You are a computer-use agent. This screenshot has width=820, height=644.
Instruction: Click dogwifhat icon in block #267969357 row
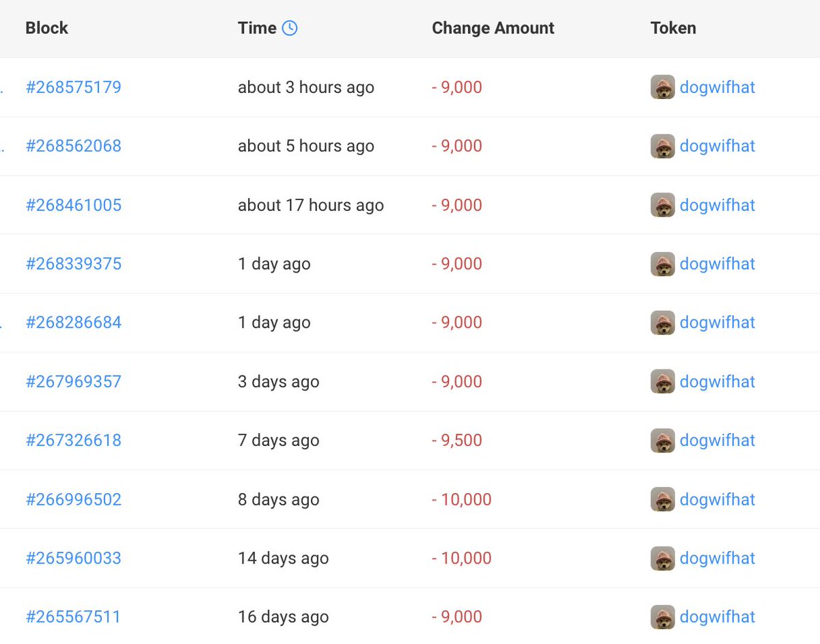click(x=663, y=381)
